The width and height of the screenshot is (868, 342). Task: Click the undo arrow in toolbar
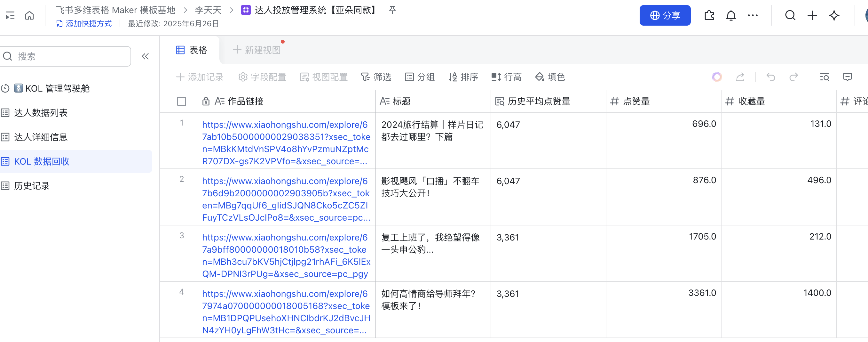pyautogui.click(x=771, y=77)
